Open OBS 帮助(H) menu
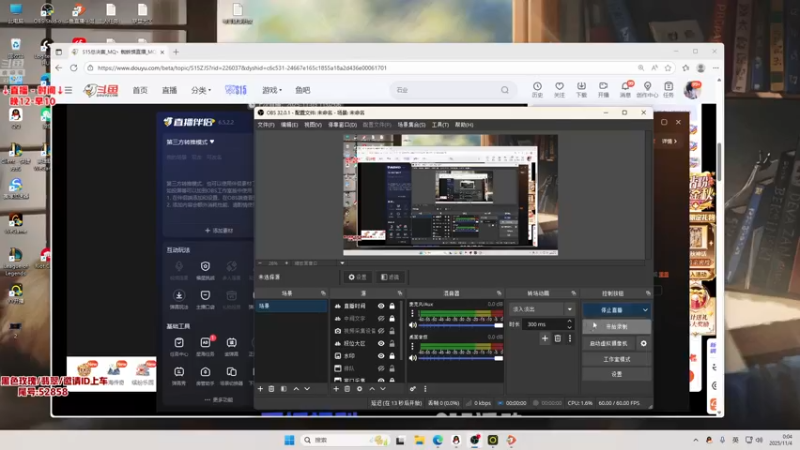Screen dimensions: 800x450 tap(464, 124)
